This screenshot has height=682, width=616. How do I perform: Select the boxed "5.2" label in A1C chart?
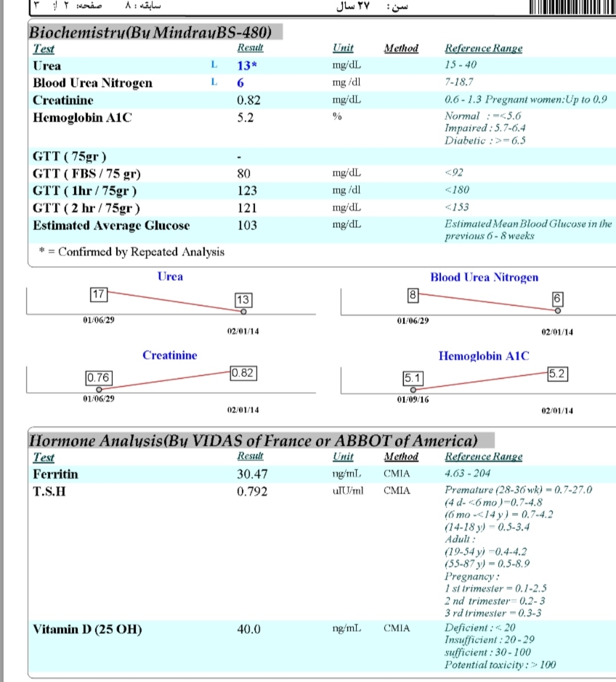(x=557, y=374)
